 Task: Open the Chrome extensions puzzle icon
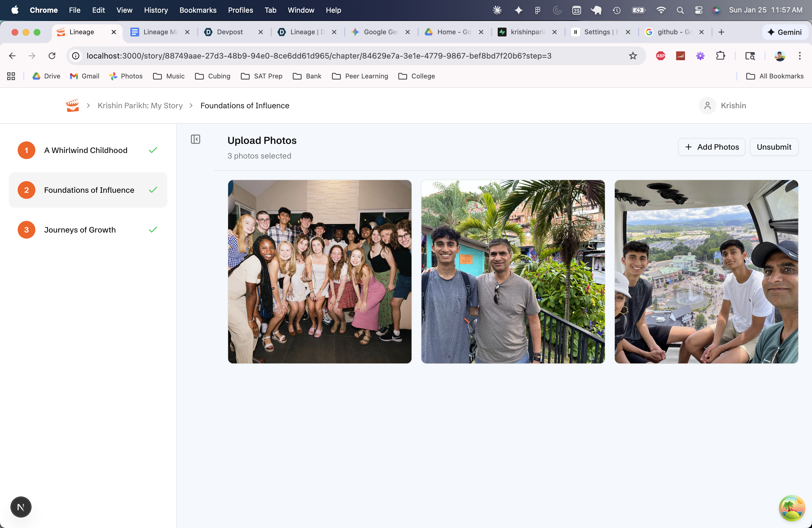pyautogui.click(x=720, y=56)
